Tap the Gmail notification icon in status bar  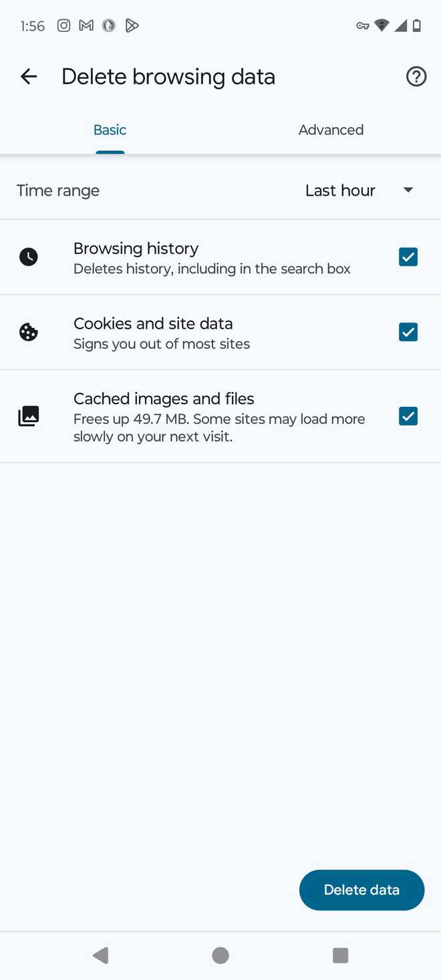(x=86, y=26)
